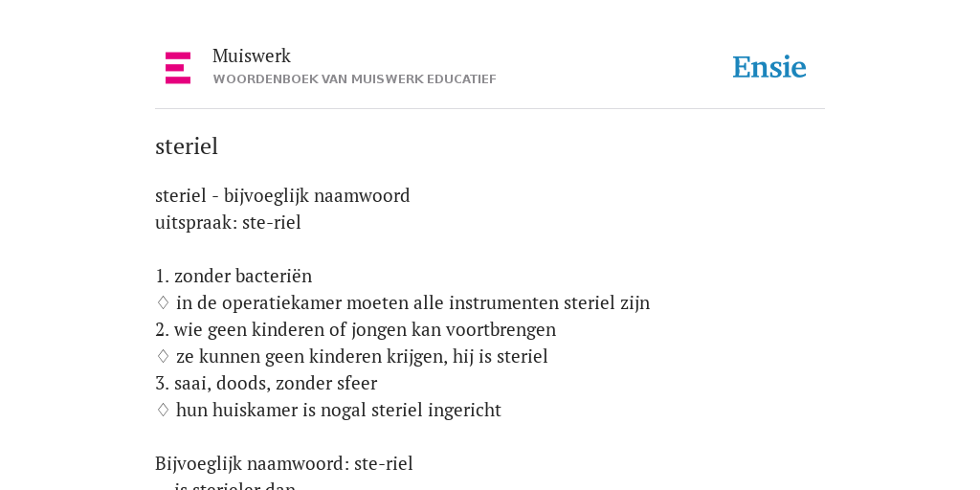Click the line 'steriel - bijvoeglijk naamwoord'
The width and height of the screenshot is (980, 490).
pyautogui.click(x=282, y=196)
